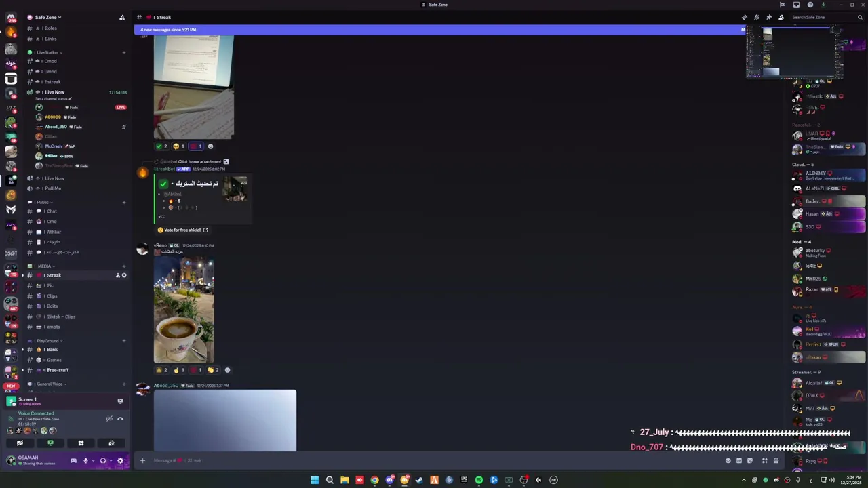Toggle microphone mute

point(85,460)
